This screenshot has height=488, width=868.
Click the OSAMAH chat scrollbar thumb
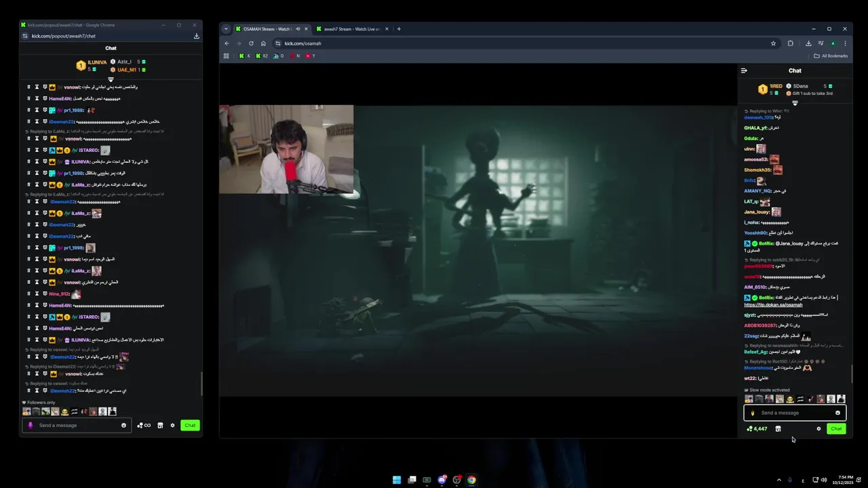click(x=852, y=373)
